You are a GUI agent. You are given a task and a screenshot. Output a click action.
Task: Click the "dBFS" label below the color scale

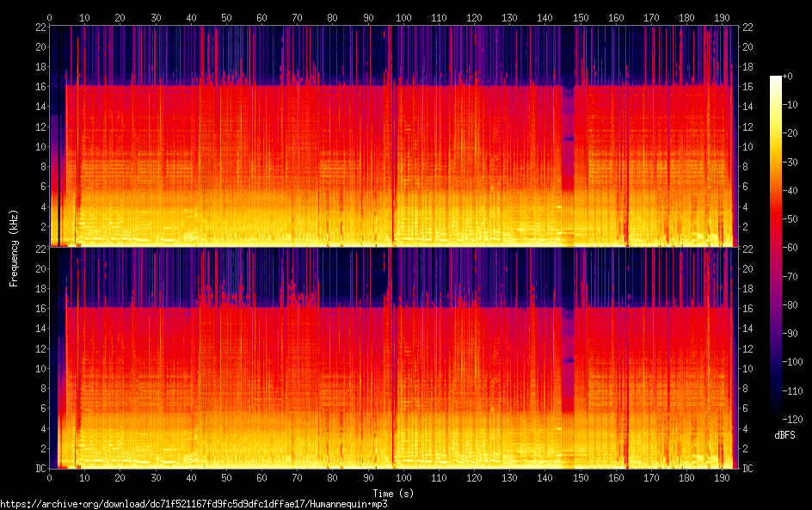pyautogui.click(x=784, y=435)
